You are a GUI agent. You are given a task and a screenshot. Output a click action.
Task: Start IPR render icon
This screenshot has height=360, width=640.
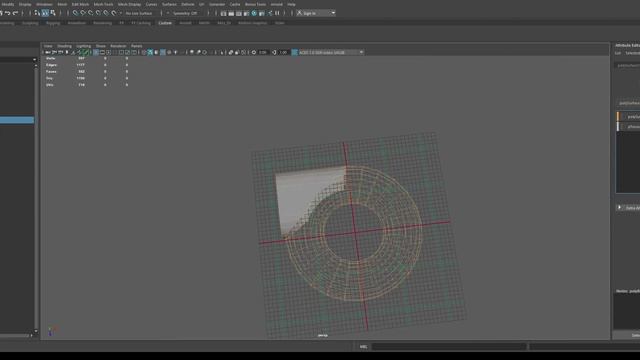[239, 13]
